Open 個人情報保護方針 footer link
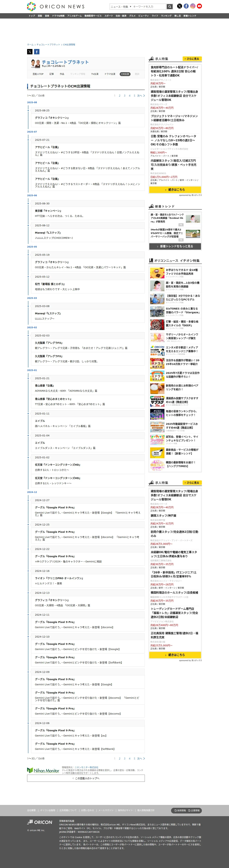This screenshot has height=868, width=229. pos(146,810)
